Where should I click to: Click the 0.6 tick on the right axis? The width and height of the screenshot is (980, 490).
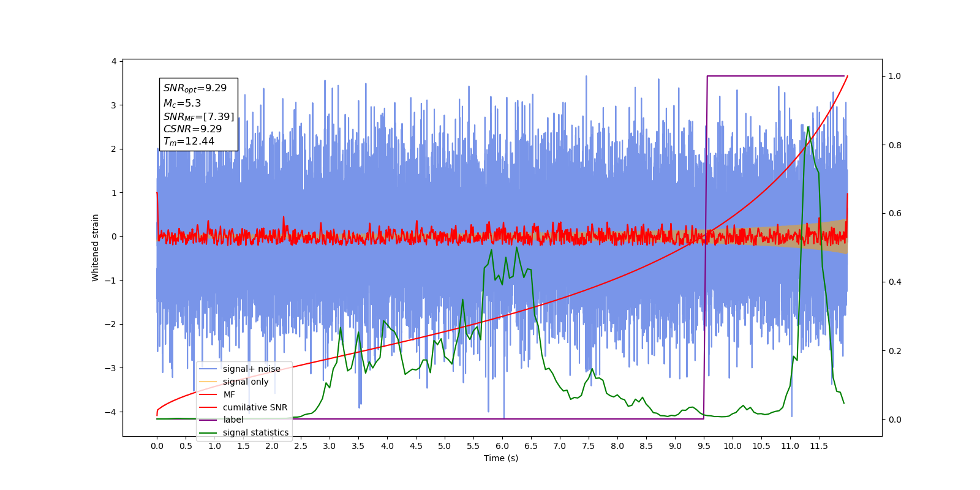pos(895,213)
